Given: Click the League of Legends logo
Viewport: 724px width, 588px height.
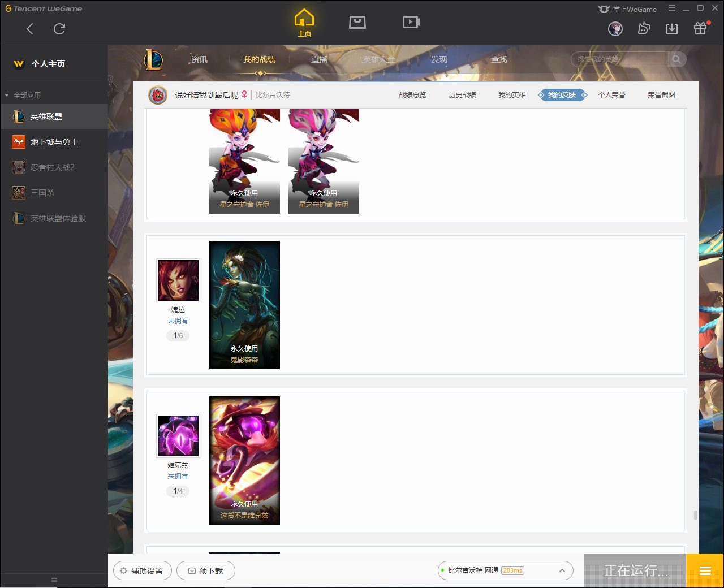Looking at the screenshot, I should click(153, 59).
